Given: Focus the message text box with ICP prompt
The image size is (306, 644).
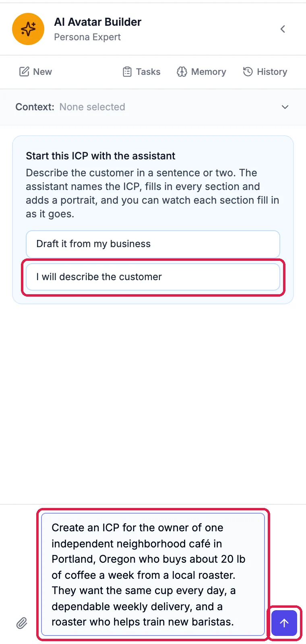Looking at the screenshot, I should coord(153,575).
